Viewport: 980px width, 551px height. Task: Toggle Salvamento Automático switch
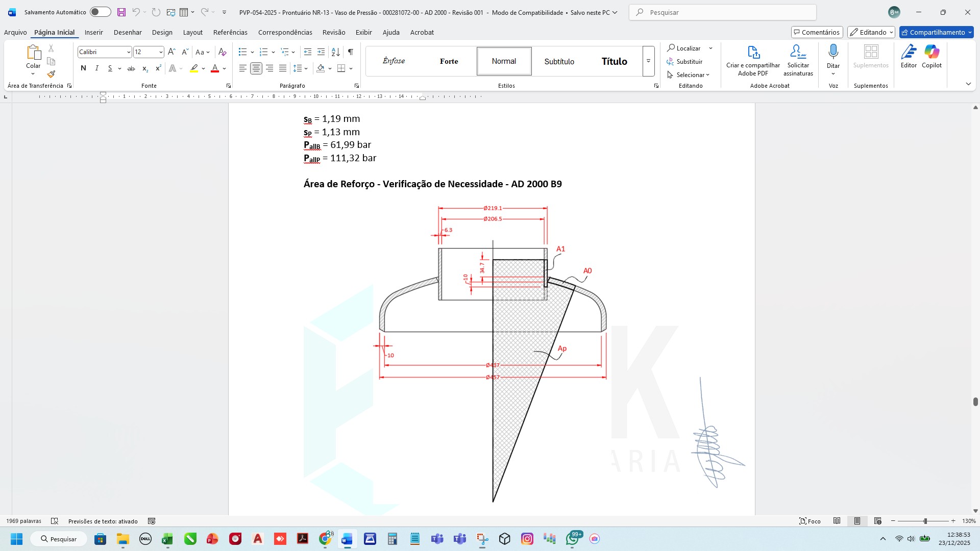tap(100, 12)
